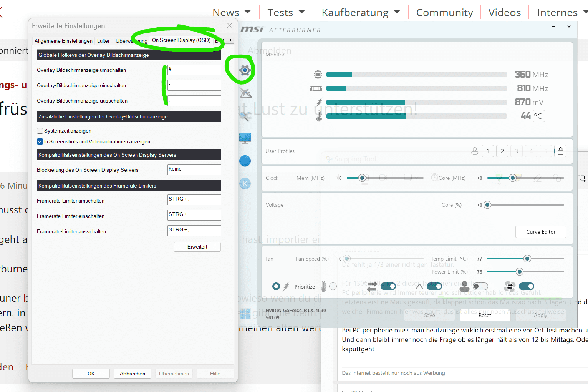The width and height of the screenshot is (588, 392).
Task: Open the Curve Editor
Action: coord(541,232)
